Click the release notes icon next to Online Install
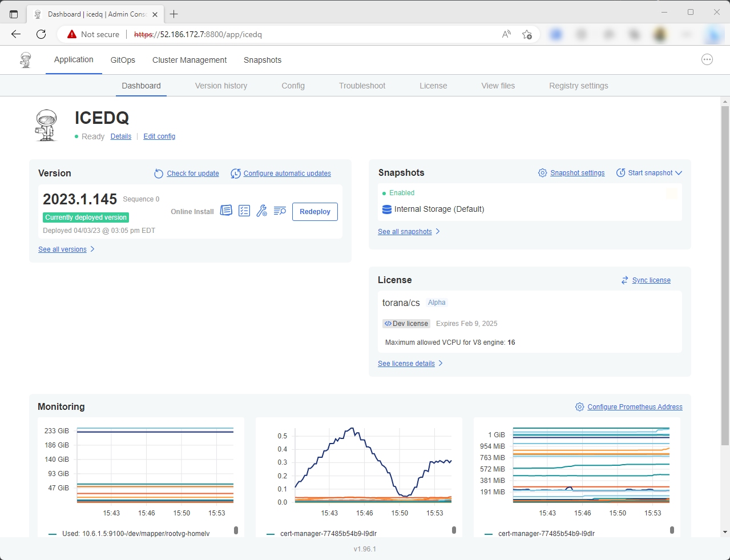This screenshot has width=730, height=560. click(227, 211)
